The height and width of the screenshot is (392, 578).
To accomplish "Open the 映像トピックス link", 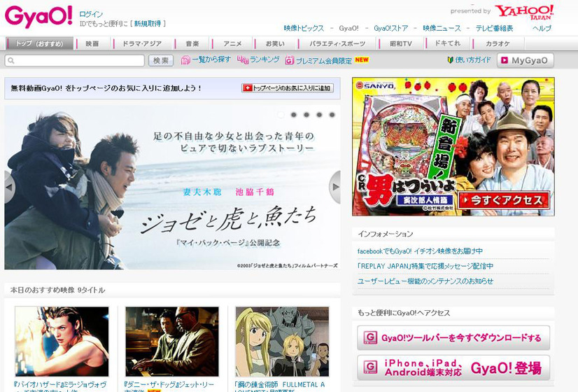I will pos(304,29).
